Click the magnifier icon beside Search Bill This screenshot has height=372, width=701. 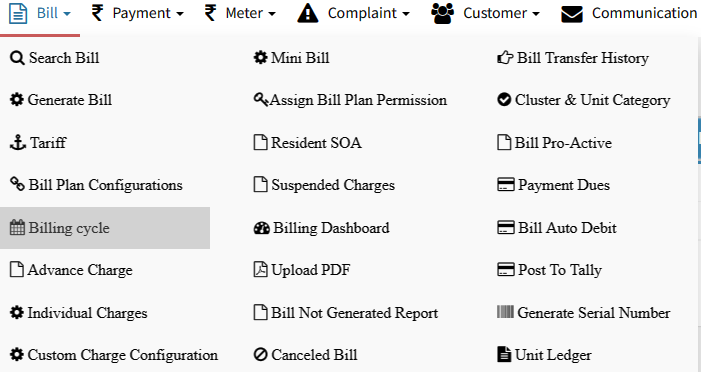17,58
